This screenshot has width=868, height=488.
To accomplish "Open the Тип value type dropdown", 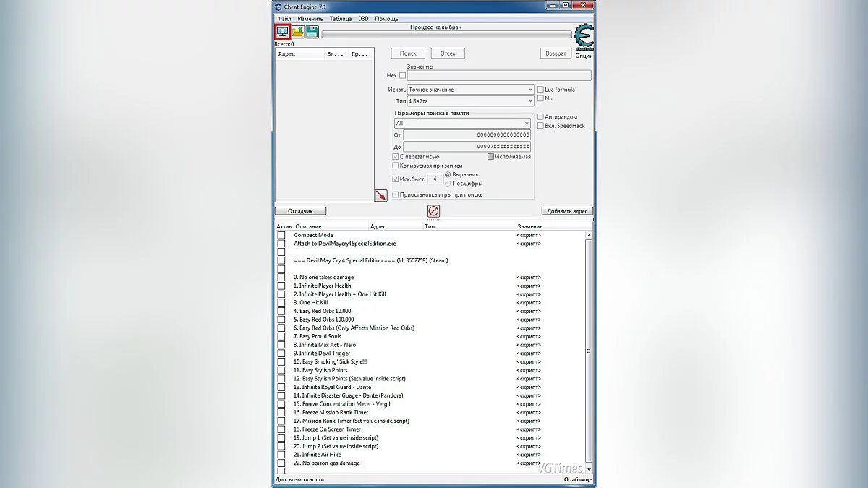I will pos(470,101).
